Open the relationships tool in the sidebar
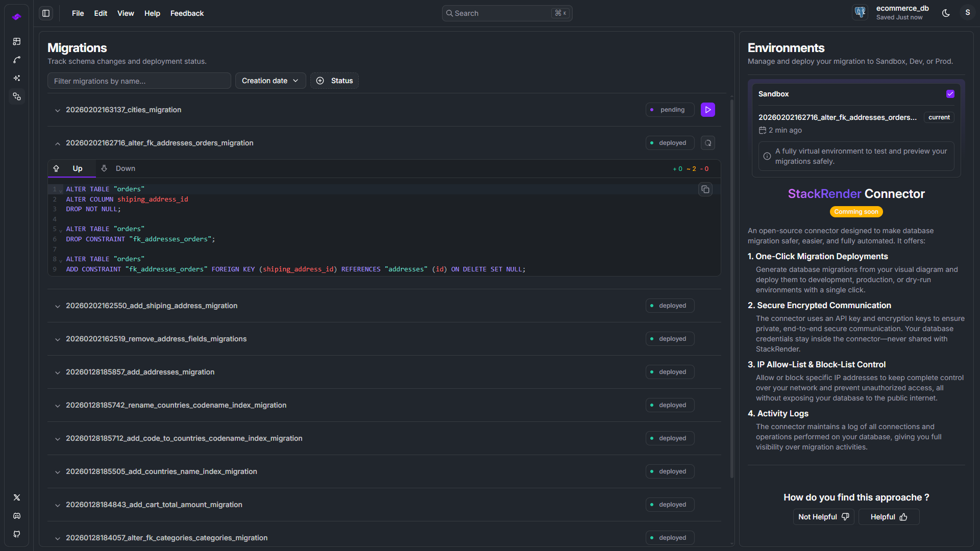The width and height of the screenshot is (980, 551). pyautogui.click(x=17, y=60)
